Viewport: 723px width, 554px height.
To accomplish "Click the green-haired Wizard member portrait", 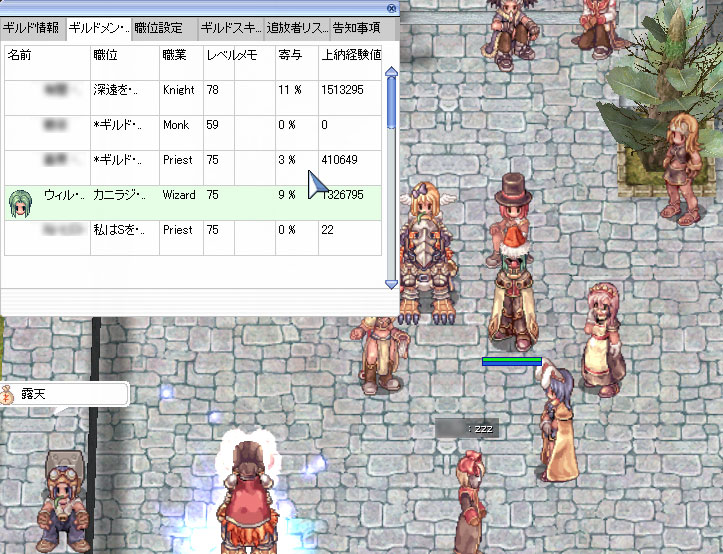I will [20, 203].
